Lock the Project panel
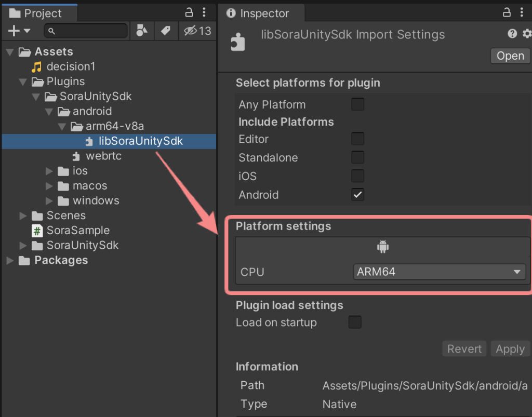The width and height of the screenshot is (532, 417). pyautogui.click(x=189, y=12)
